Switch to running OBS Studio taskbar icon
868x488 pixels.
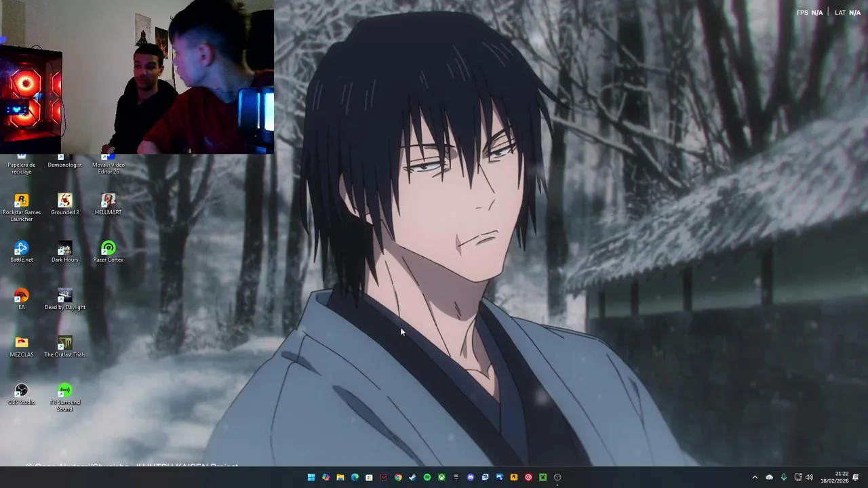click(557, 477)
